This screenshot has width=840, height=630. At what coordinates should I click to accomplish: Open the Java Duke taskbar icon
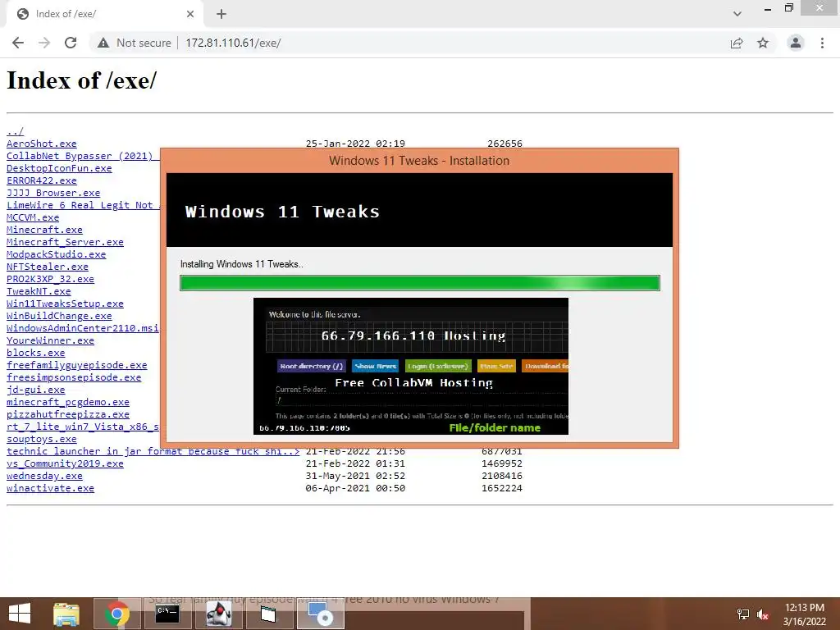click(218, 614)
